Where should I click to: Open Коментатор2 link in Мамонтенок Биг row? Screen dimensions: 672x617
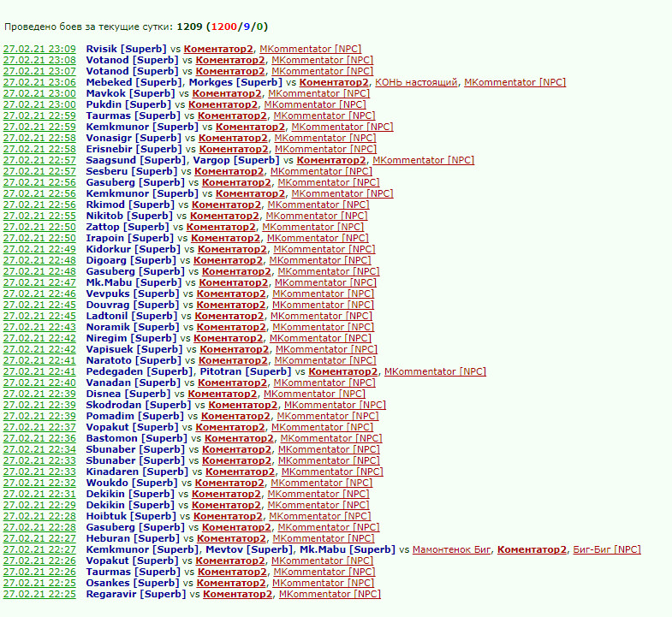(532, 550)
